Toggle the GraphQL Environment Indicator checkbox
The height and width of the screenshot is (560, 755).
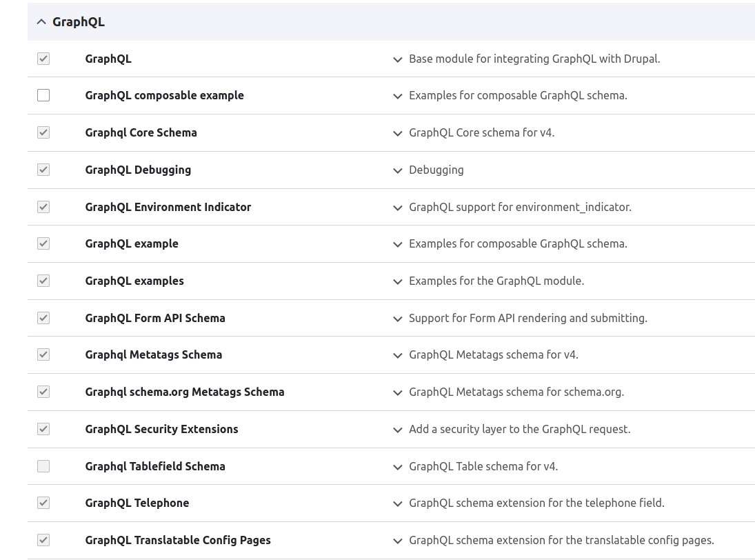(43, 207)
